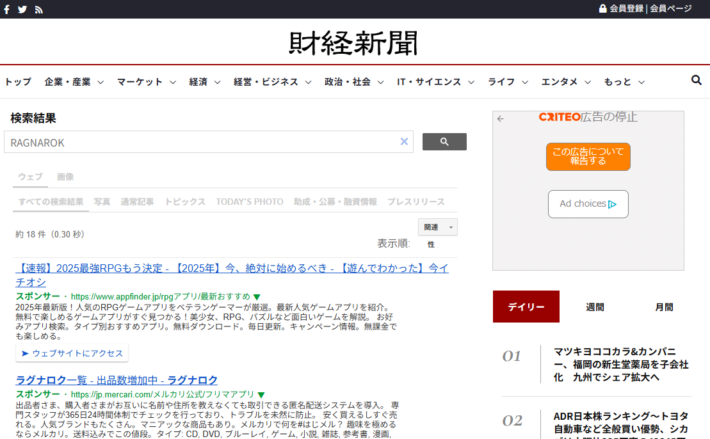710x439 pixels.
Task: Expand the 企業・産業 menu
Action: (x=74, y=82)
